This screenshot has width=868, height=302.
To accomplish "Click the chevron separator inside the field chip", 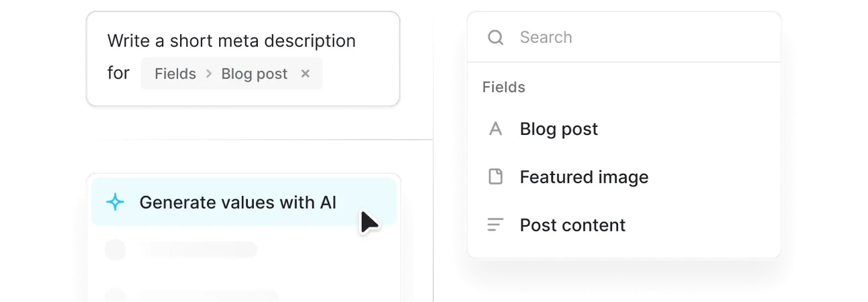I will pyautogui.click(x=208, y=74).
